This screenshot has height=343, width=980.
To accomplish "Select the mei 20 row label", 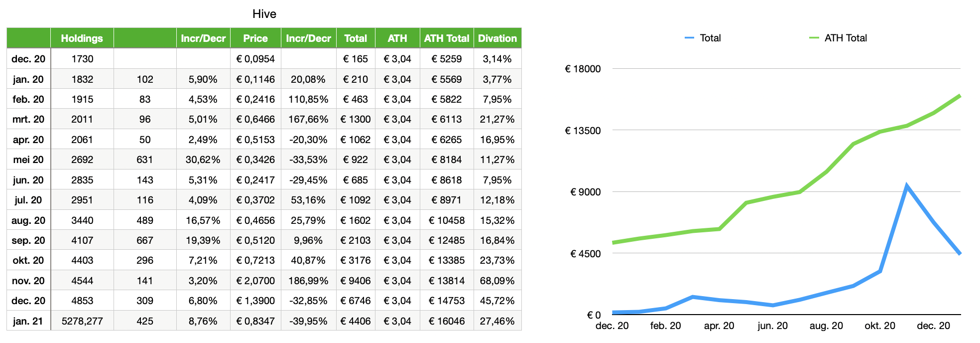I will click(x=28, y=160).
